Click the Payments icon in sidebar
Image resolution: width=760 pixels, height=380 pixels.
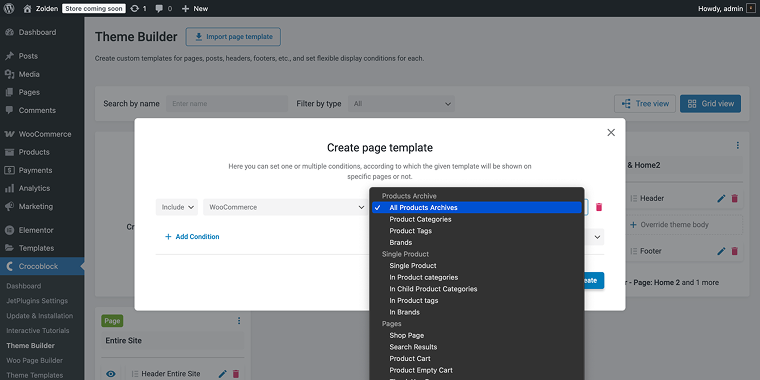coord(9,170)
